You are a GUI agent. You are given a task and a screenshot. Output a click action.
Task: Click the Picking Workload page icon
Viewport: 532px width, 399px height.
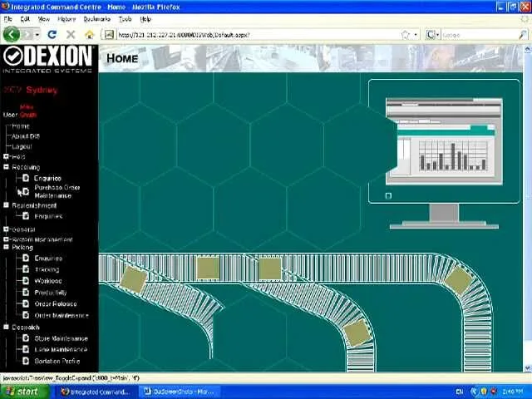(x=26, y=281)
